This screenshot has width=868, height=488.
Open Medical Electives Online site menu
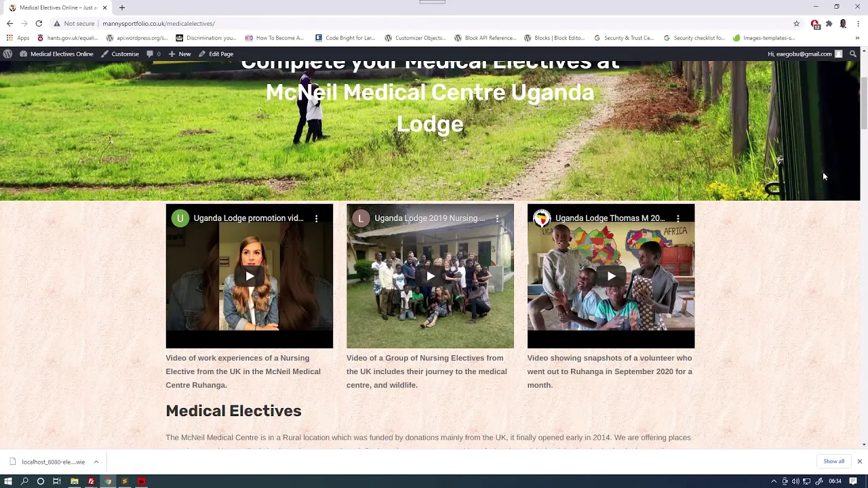[x=56, y=54]
